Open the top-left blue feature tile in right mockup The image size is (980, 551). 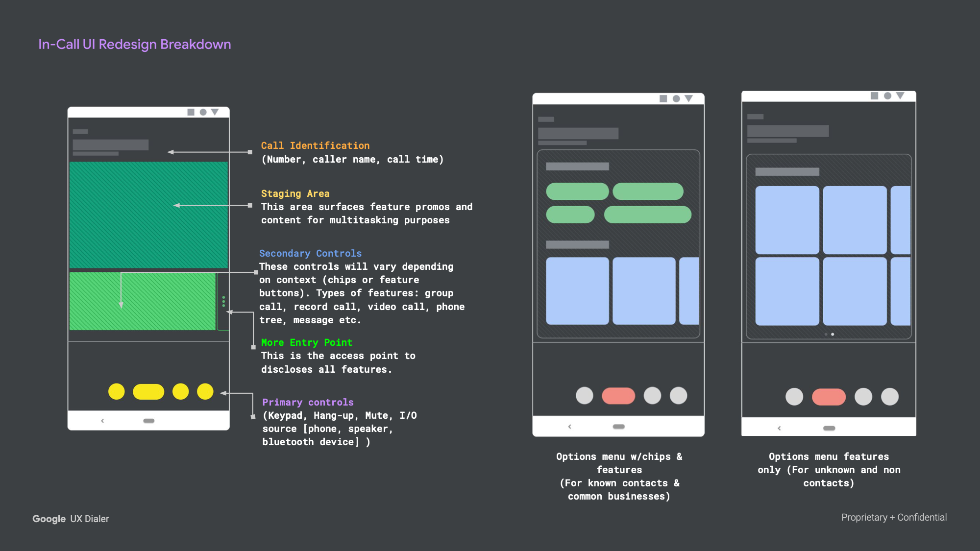click(787, 220)
